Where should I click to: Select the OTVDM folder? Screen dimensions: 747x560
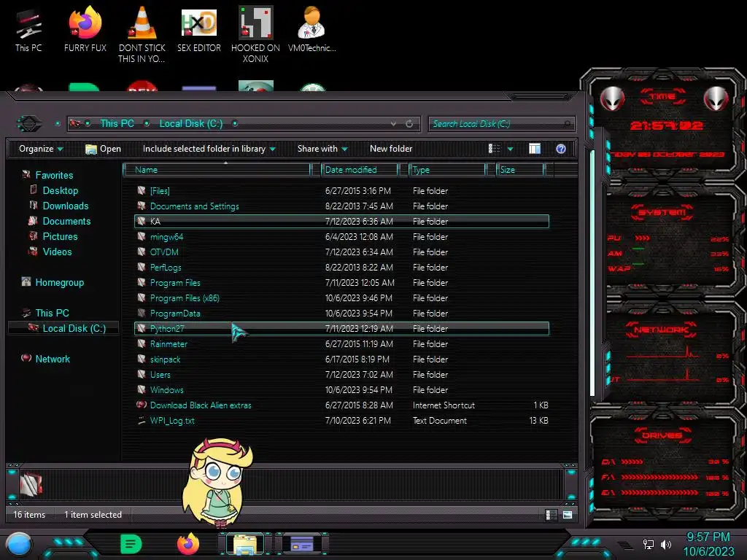[x=341, y=252]
